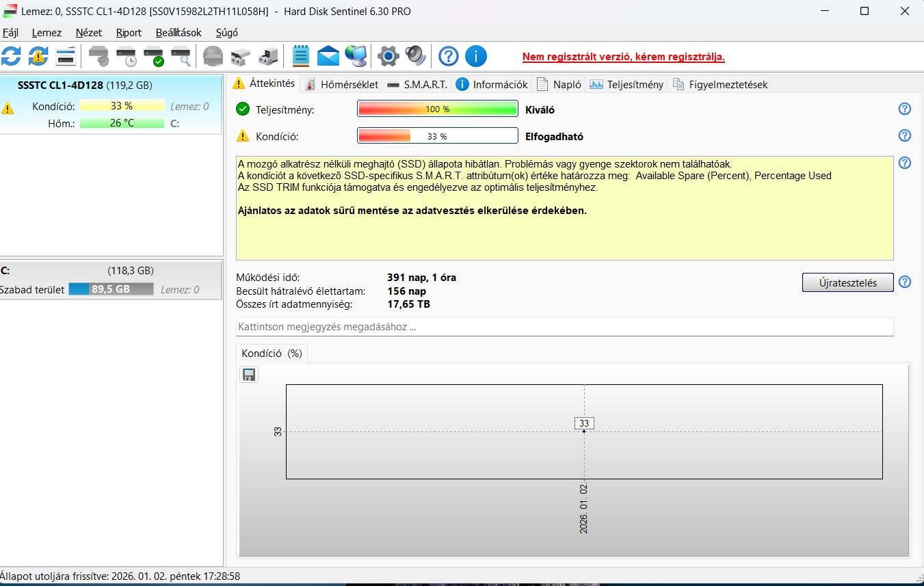924x586 pixels.
Task: Click the graph date label 2026. 01. 02.
Action: 584,508
